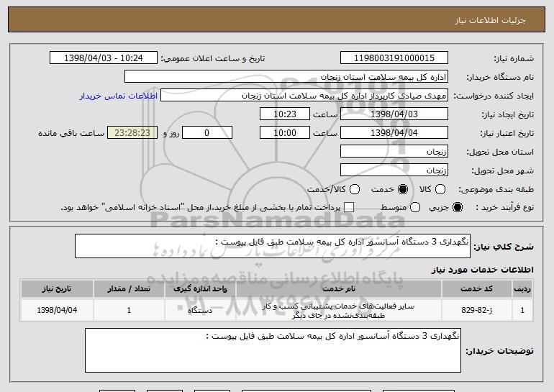Click the جزئیات اطلاعات نیاز header title
This screenshot has height=392, width=554.
click(x=490, y=20)
